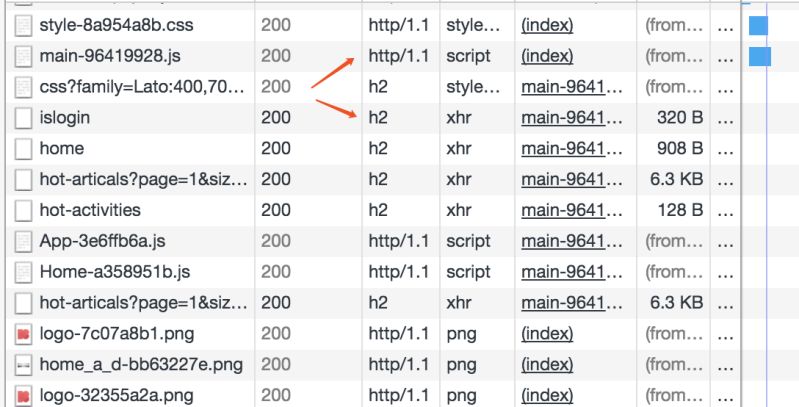This screenshot has width=799, height=407.
Task: Select the css?family=Lato:400,70… request name
Action: coord(142,87)
